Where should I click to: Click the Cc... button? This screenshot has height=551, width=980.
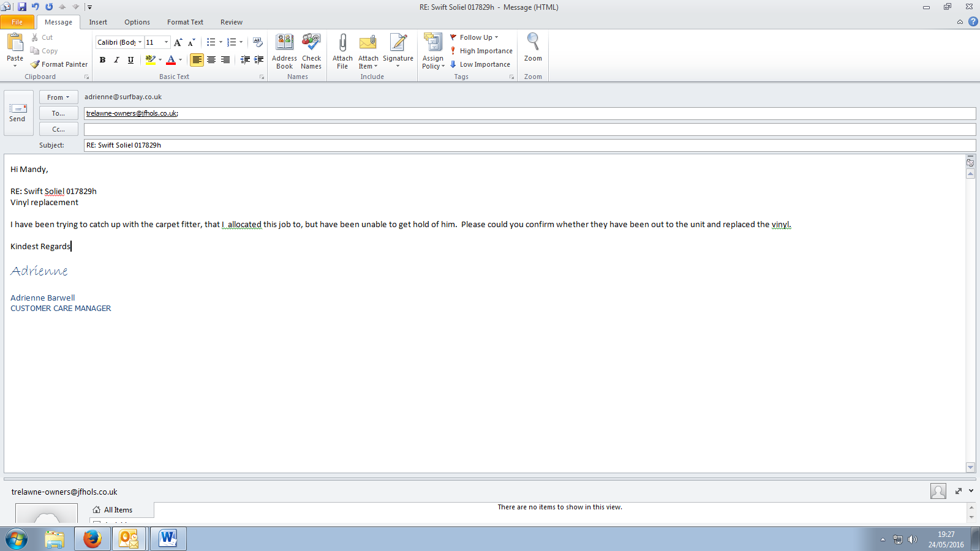pyautogui.click(x=58, y=129)
